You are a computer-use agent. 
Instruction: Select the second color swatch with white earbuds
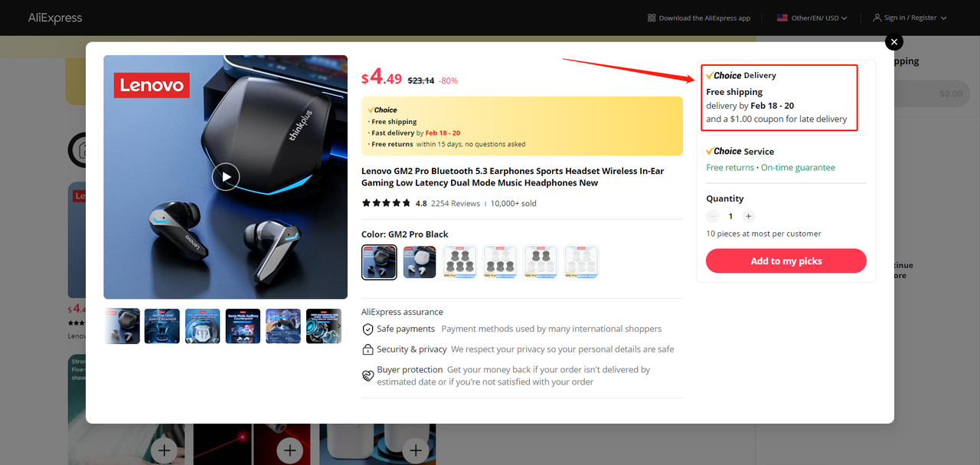420,262
